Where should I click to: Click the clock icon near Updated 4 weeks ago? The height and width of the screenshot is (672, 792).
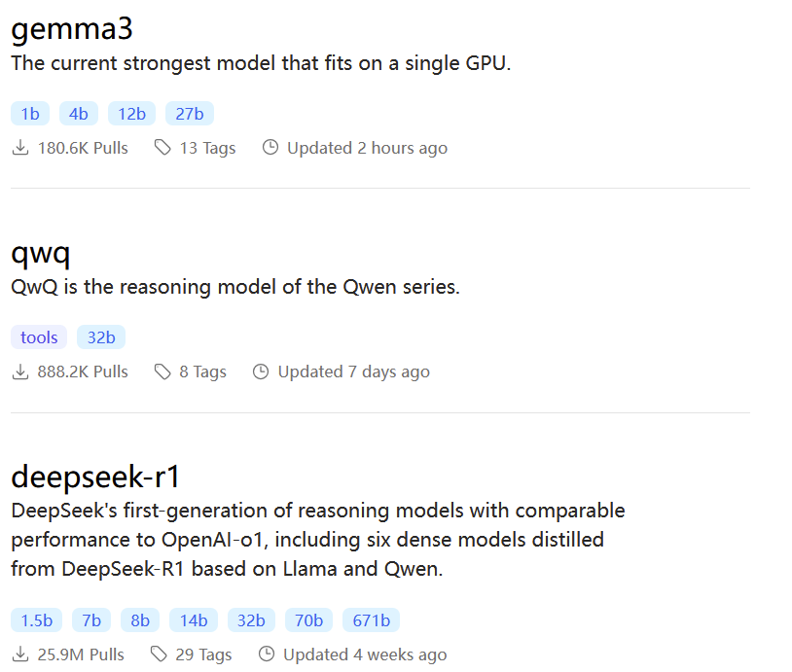pos(267,654)
